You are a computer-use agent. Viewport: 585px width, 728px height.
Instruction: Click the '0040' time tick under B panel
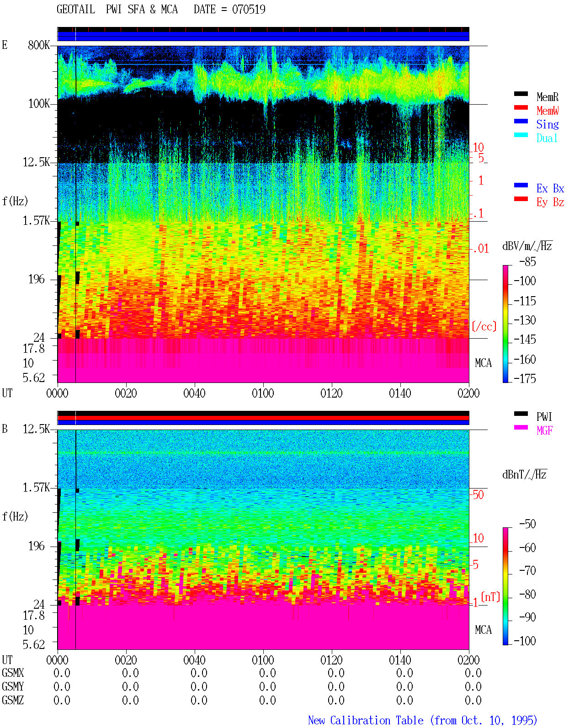tap(195, 660)
